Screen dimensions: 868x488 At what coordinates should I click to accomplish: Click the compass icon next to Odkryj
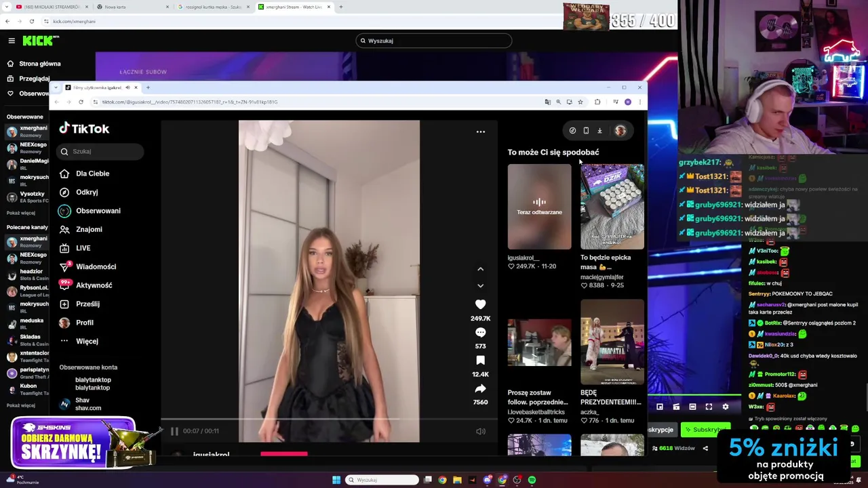64,192
